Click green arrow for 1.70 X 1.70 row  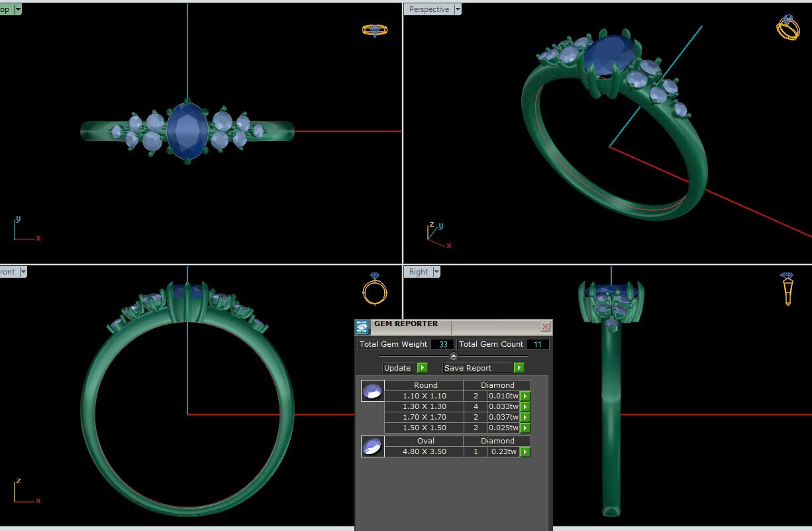tap(525, 418)
